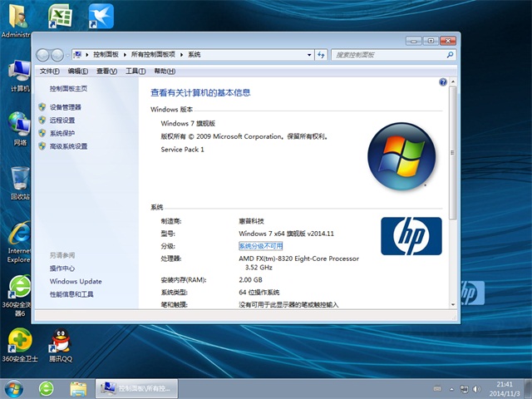This screenshot has width=532, height=399.
Task: Open the help question mark icon
Action: pyautogui.click(x=443, y=82)
